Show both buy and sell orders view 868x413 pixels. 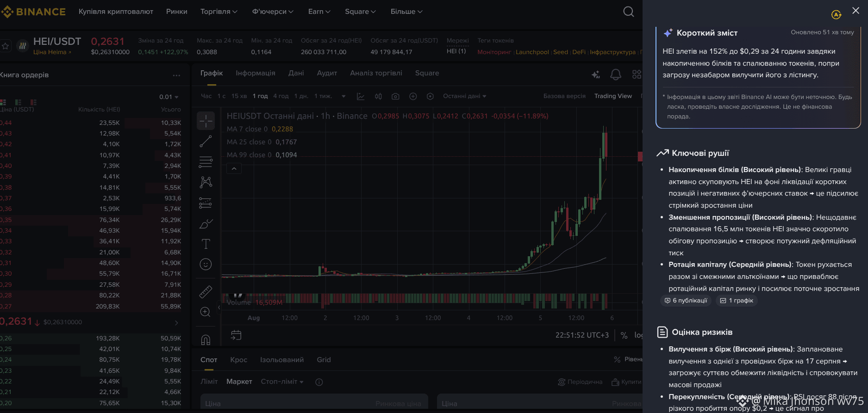[x=3, y=102]
